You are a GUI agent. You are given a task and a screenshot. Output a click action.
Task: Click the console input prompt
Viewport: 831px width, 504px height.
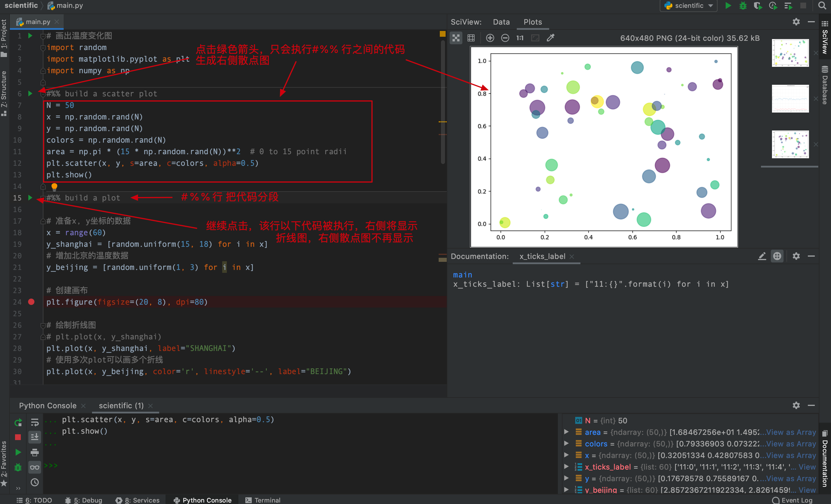[51, 465]
